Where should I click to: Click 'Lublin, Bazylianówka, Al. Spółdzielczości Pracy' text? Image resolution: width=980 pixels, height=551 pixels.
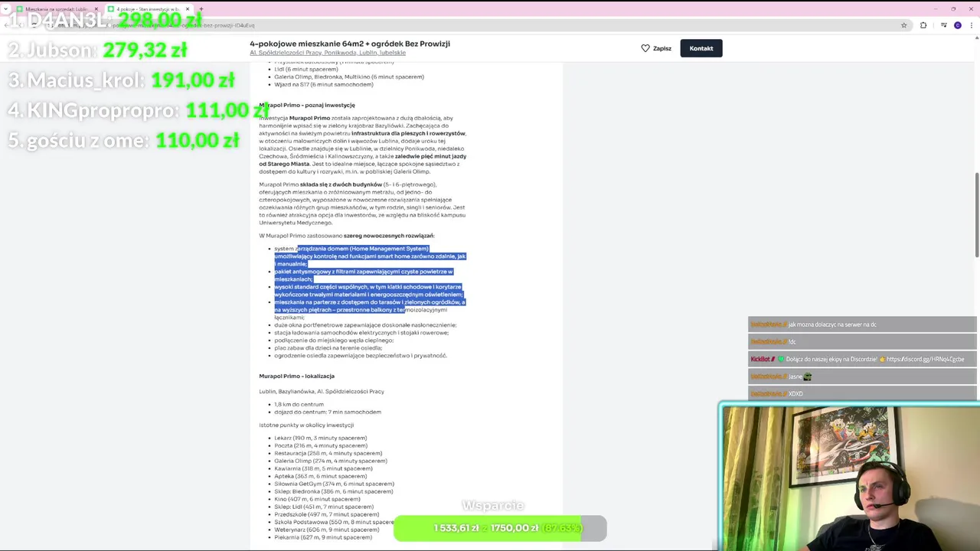tap(322, 391)
